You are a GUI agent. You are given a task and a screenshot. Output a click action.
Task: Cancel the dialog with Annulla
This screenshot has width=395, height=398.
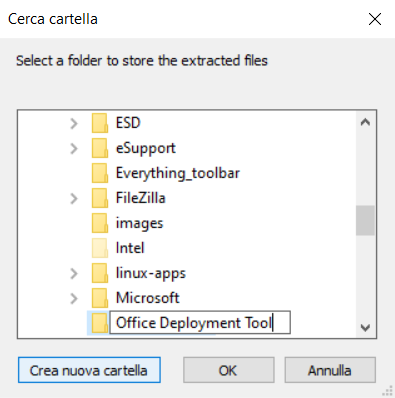(x=330, y=370)
